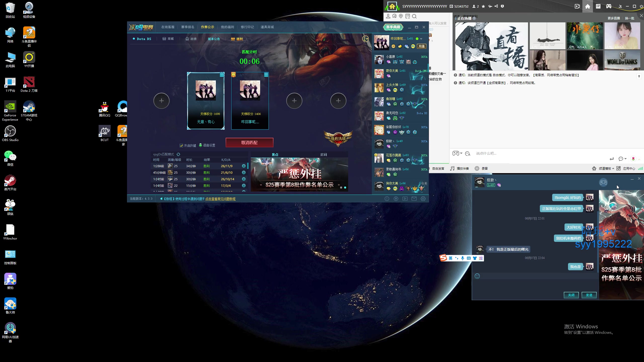Refresh the rpgDs匹配模式 match history
Viewport: 644px width, 362px height.
coord(178,154)
